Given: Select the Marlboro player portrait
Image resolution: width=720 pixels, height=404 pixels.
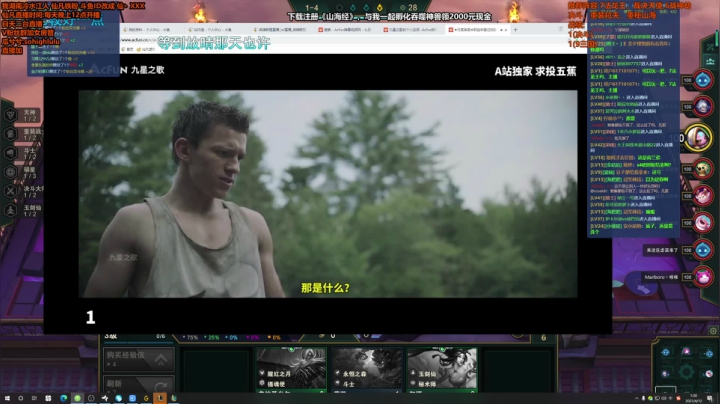Looking at the screenshot, I should (703, 277).
